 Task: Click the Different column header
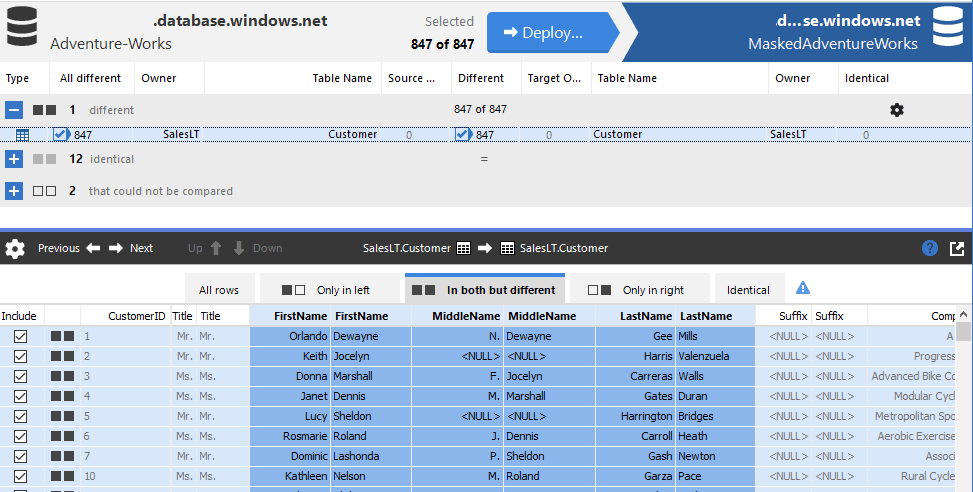coord(486,78)
